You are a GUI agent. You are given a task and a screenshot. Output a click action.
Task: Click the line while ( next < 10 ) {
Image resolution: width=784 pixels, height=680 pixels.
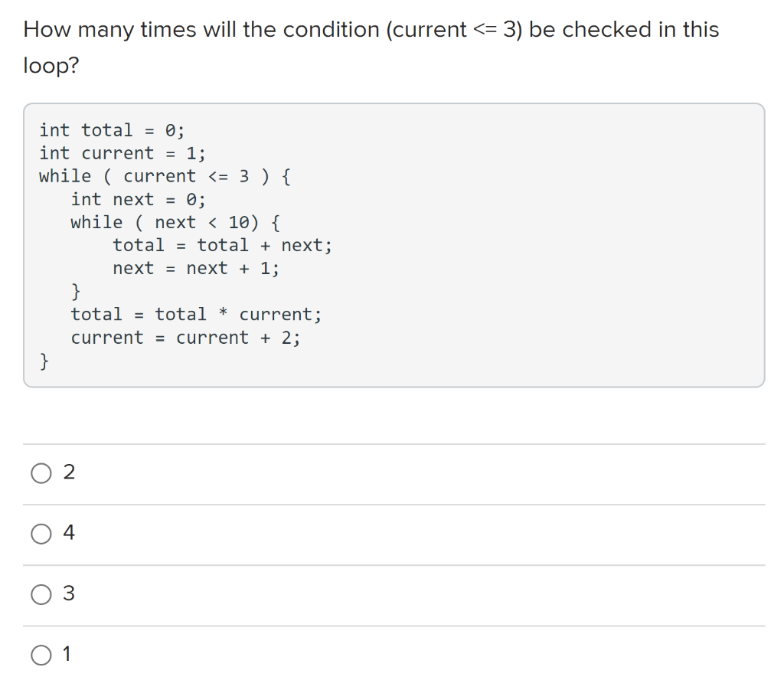[175, 222]
